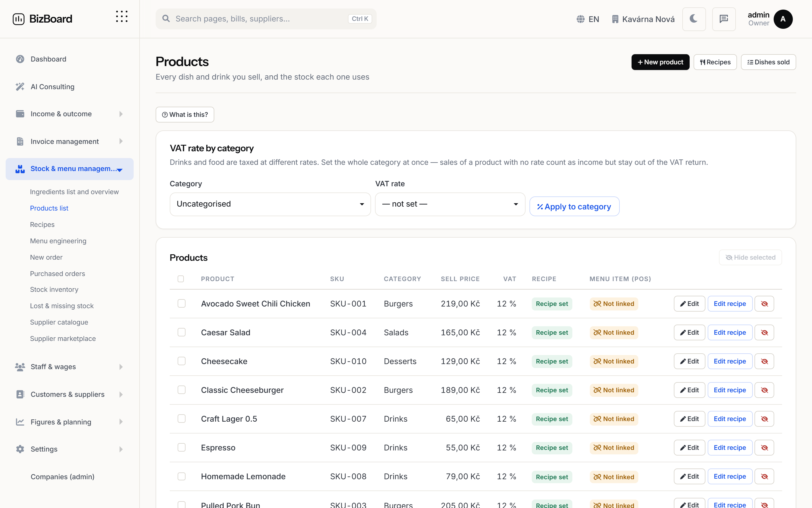Edit the Cheesecake product
812x508 pixels.
pyautogui.click(x=690, y=361)
